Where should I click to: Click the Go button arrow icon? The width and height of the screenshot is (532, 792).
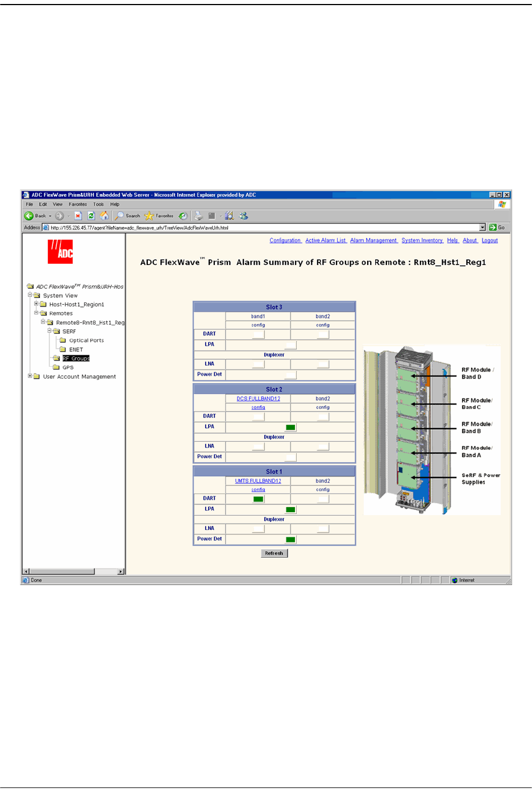click(493, 227)
